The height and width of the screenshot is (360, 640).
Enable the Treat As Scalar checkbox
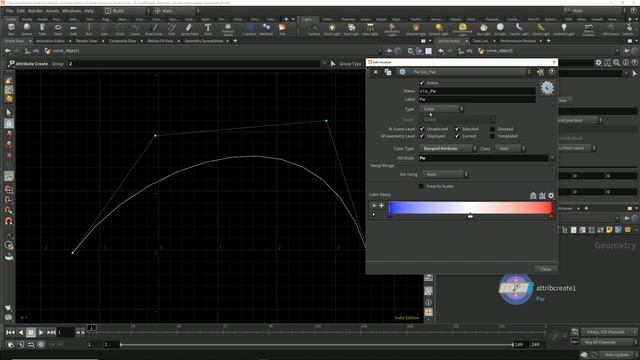click(421, 186)
